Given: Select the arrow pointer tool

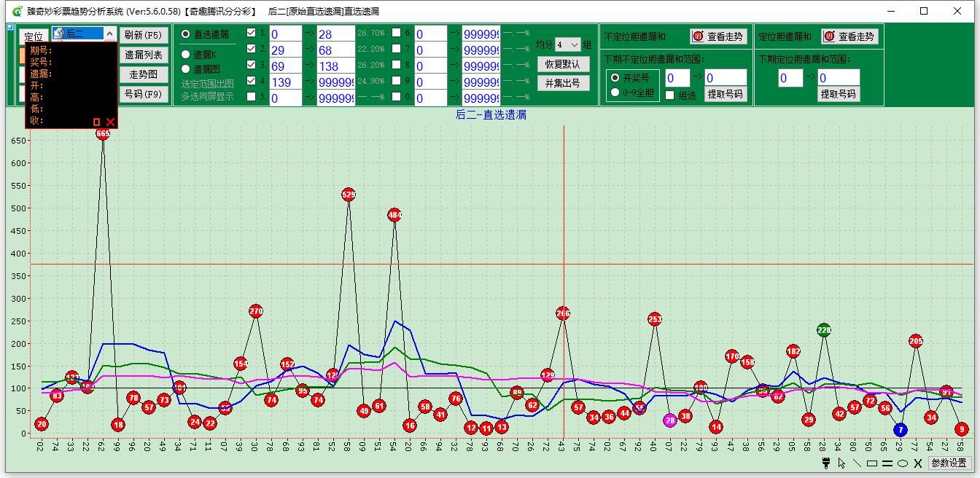Looking at the screenshot, I should tap(842, 463).
